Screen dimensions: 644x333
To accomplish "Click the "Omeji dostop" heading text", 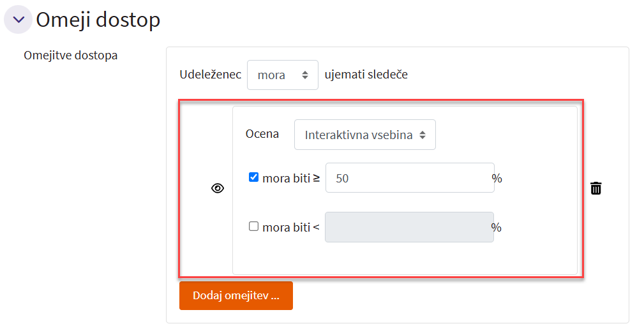I will [98, 20].
